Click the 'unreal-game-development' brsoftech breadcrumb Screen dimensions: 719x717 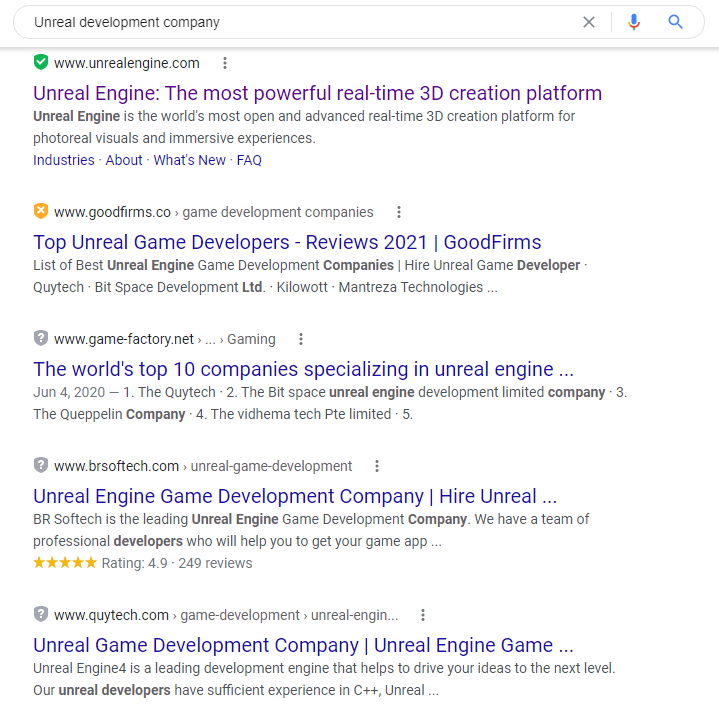tap(271, 466)
